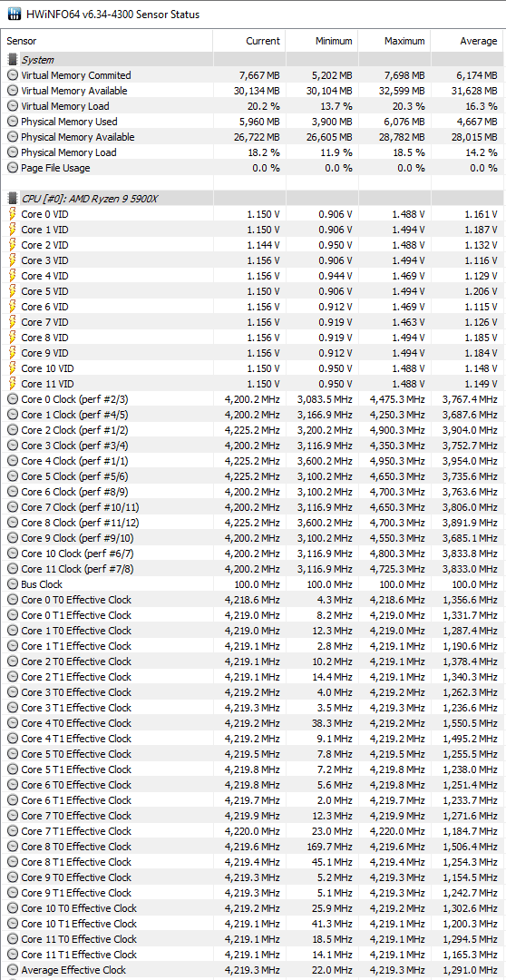Click the Core 10 T0 Effective Clock icon

(13, 908)
